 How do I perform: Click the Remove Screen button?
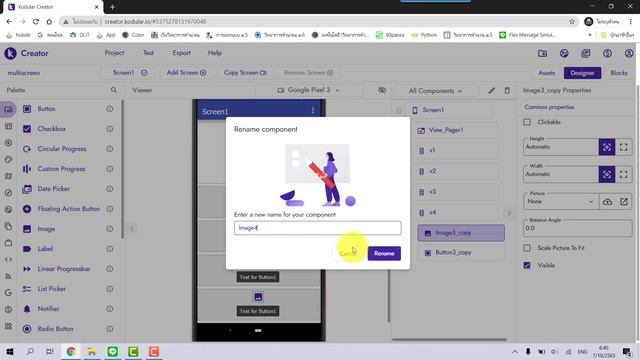308,73
